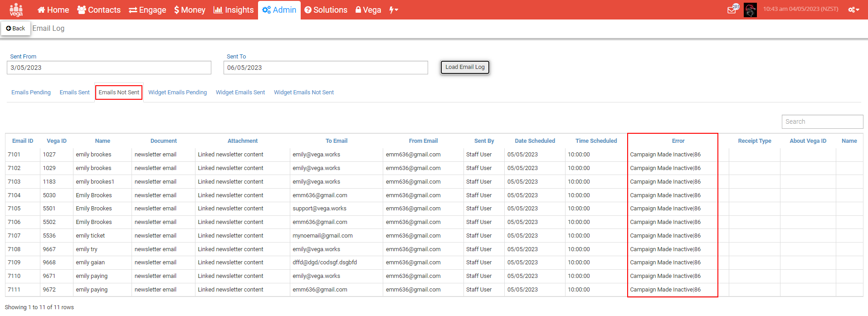Image resolution: width=868 pixels, height=316 pixels.
Task: Select name emily gaian
Action: (x=90, y=263)
